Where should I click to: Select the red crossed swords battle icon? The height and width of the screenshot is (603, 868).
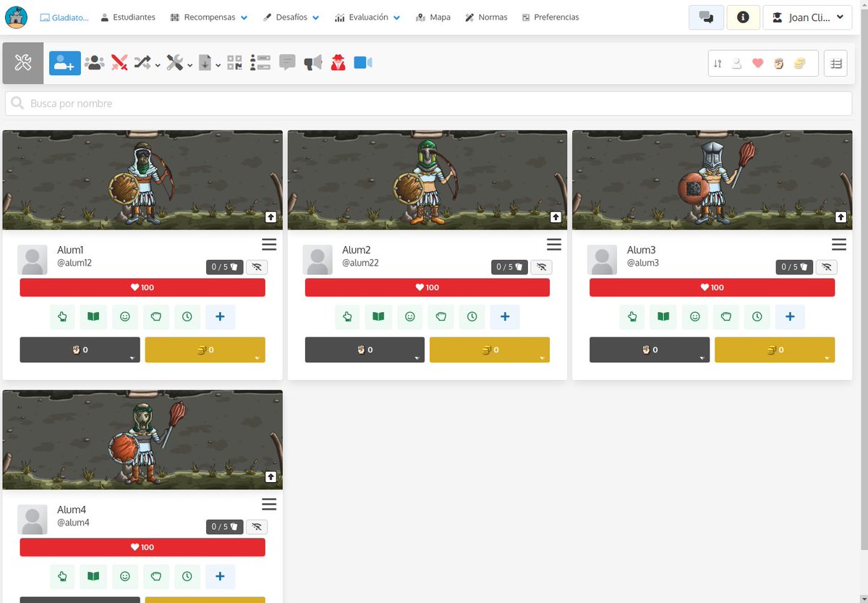click(119, 62)
